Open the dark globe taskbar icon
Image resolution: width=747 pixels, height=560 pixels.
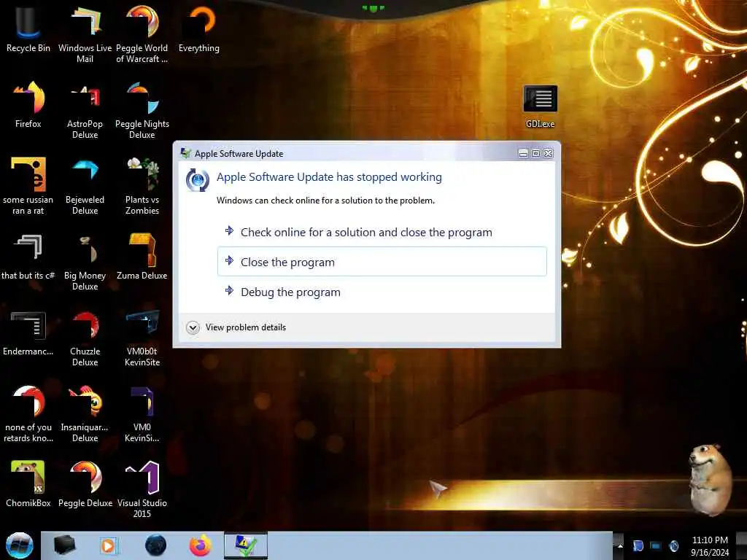(x=156, y=545)
